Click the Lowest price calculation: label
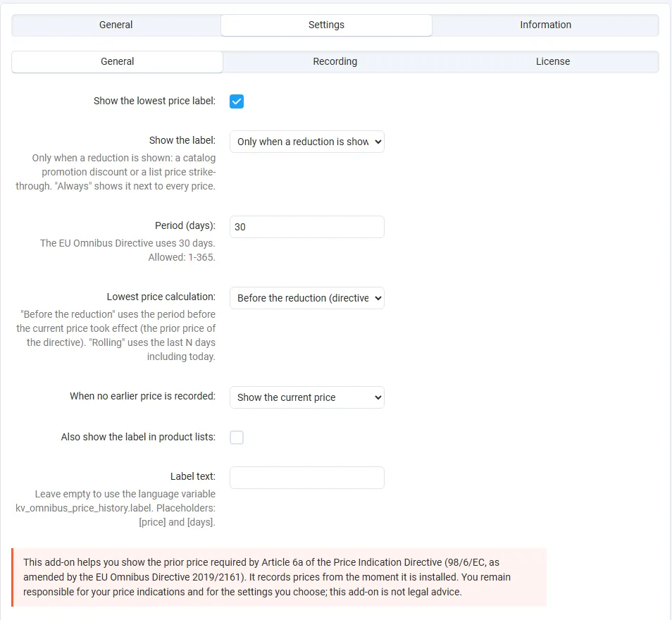This screenshot has height=620, width=672. [x=161, y=297]
